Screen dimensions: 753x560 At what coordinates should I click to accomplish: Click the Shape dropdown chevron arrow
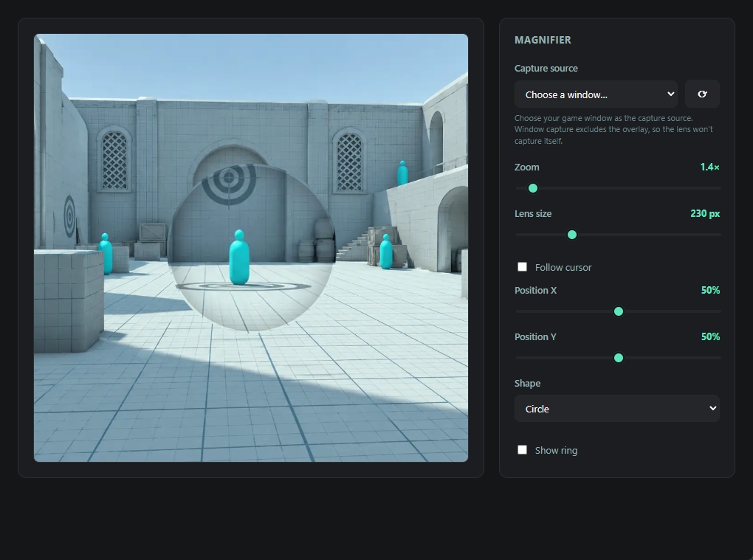click(712, 408)
